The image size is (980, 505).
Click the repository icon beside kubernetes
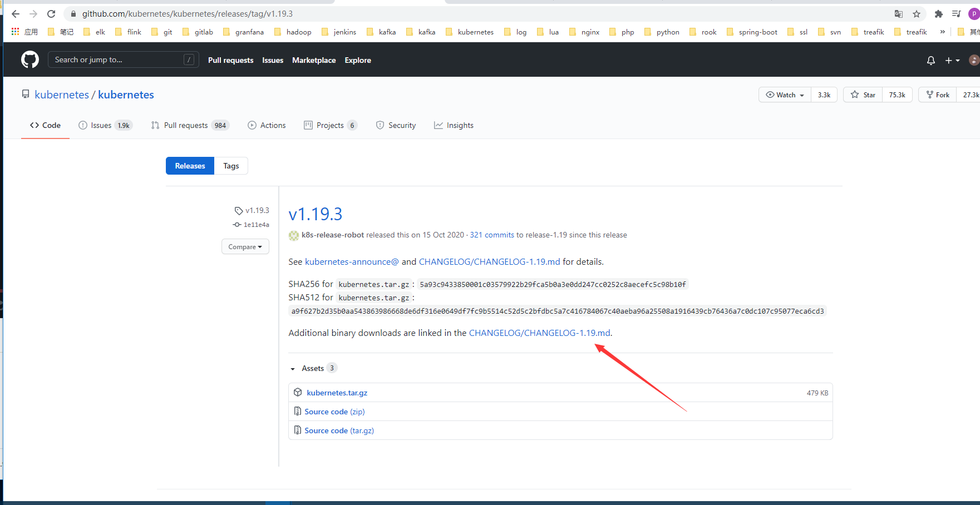click(26, 95)
